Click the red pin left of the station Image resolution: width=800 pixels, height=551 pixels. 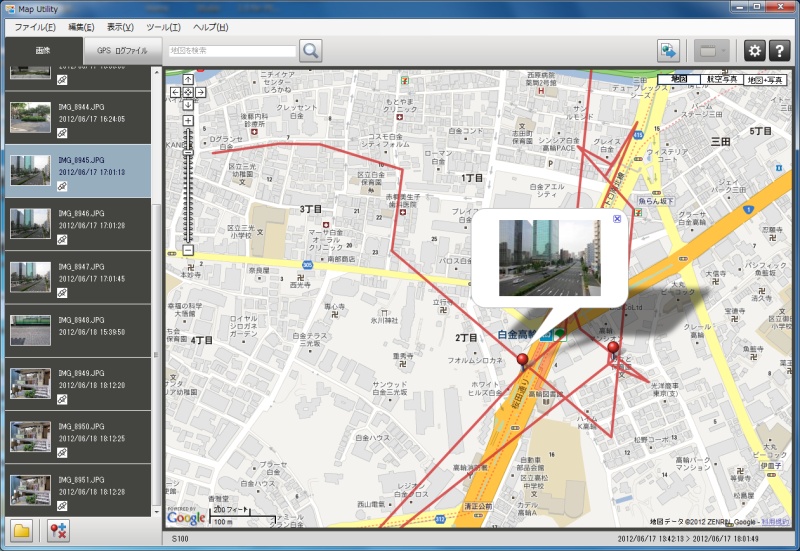pos(522,361)
